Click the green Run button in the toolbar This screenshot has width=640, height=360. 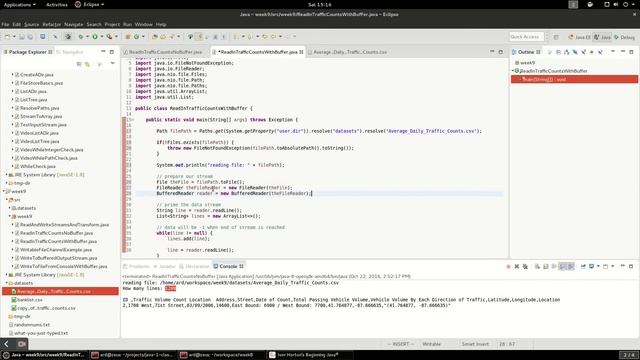tap(95, 37)
